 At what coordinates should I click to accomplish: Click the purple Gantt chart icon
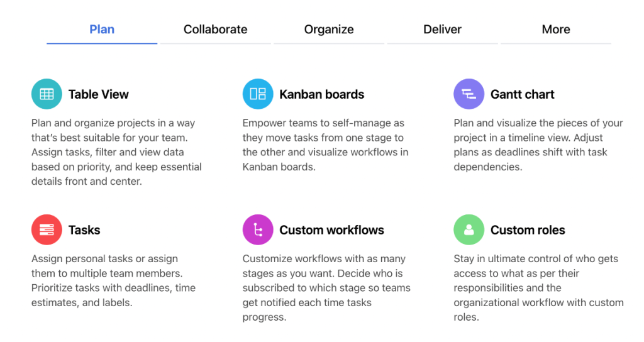(469, 94)
